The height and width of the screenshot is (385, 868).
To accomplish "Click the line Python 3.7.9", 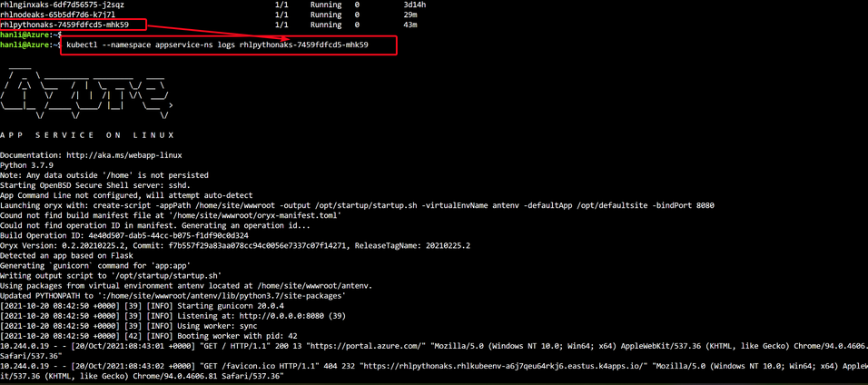I will [x=26, y=165].
